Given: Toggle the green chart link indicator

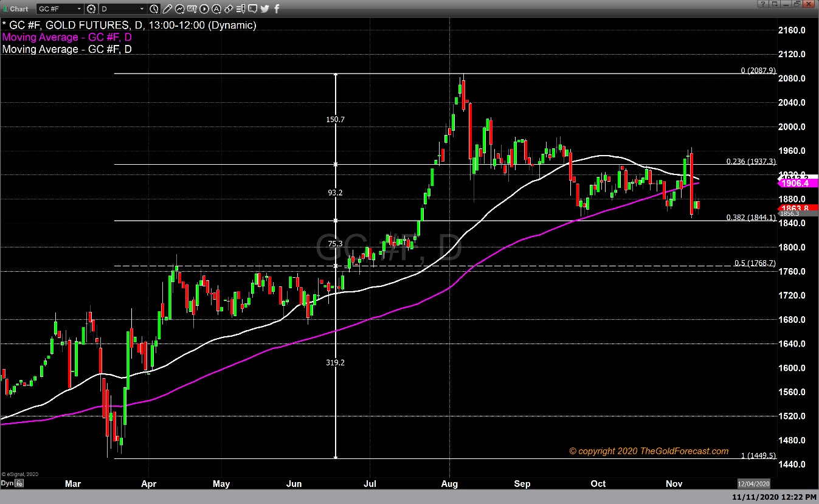Looking at the screenshot, I should (x=5, y=9).
